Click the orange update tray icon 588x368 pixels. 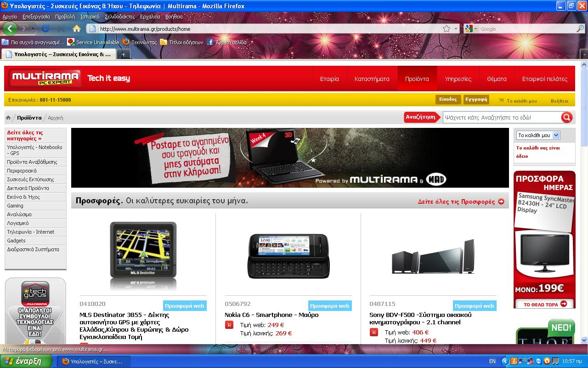(547, 361)
